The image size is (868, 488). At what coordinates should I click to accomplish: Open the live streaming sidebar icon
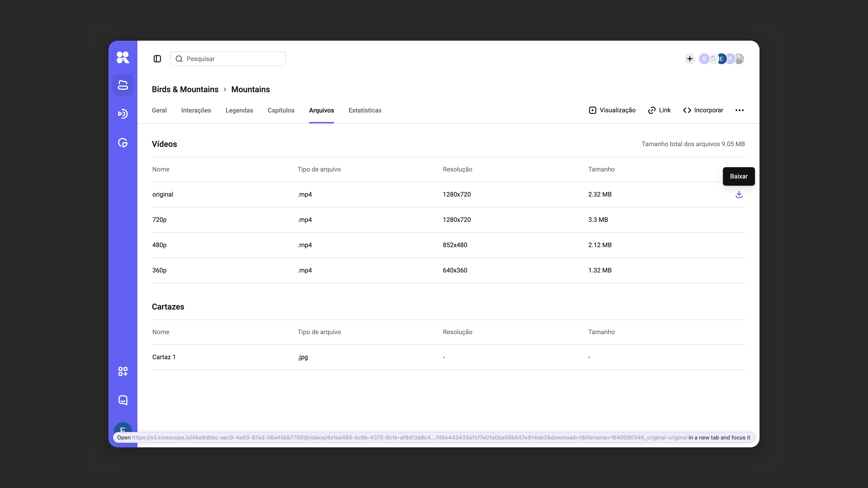123,114
